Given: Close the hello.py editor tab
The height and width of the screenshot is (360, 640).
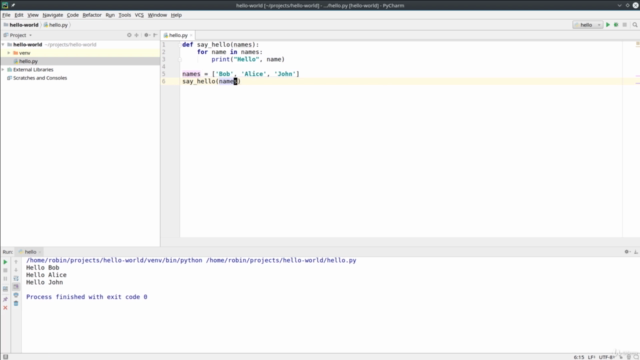Looking at the screenshot, I should pos(191,36).
